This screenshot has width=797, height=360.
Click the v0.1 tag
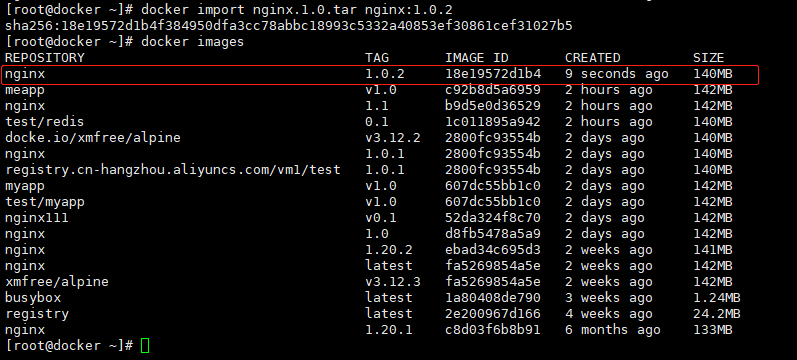(381, 218)
